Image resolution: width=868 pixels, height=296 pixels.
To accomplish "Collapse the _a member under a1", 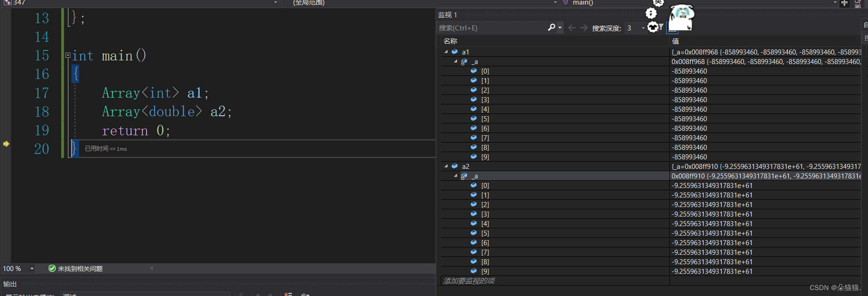I will (456, 61).
